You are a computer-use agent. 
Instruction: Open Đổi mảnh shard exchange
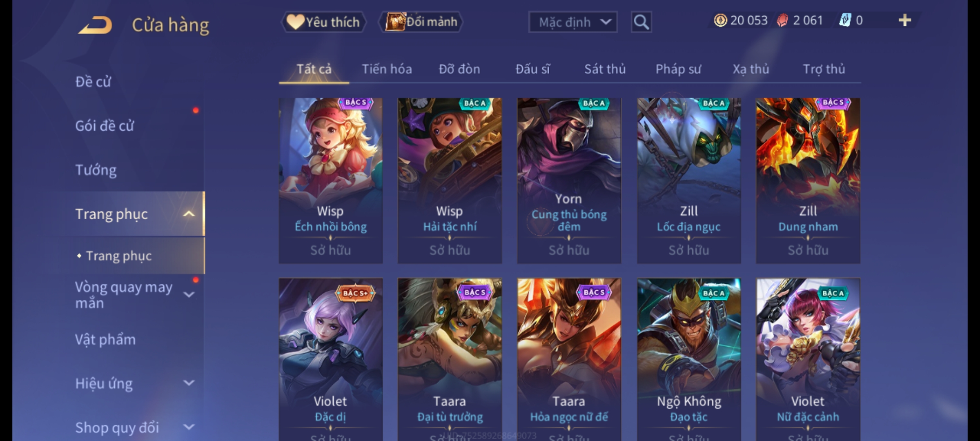tap(421, 22)
